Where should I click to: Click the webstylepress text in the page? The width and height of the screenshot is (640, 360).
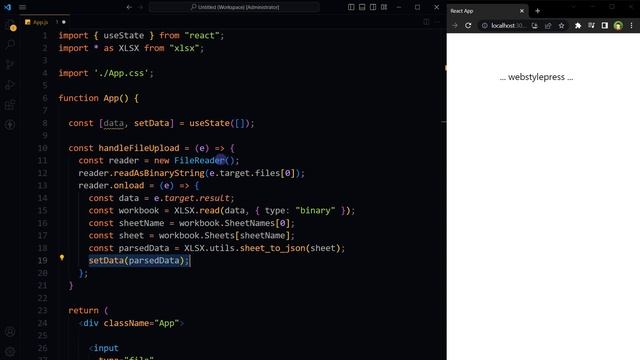pyautogui.click(x=536, y=77)
